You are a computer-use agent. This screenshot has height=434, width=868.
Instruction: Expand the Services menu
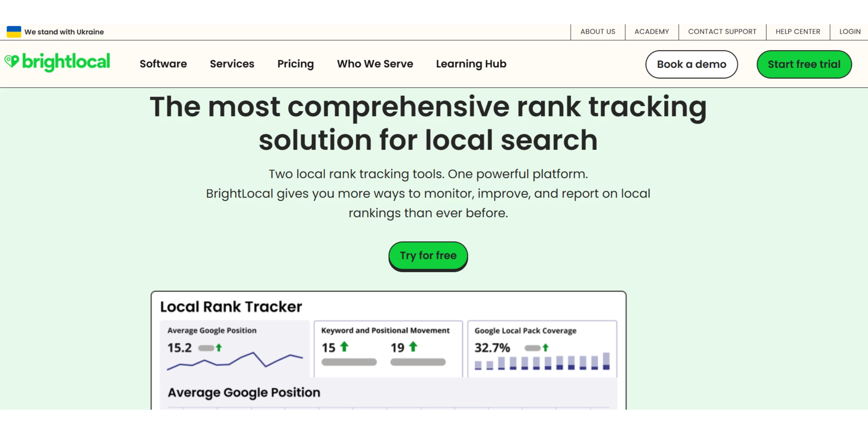click(232, 64)
